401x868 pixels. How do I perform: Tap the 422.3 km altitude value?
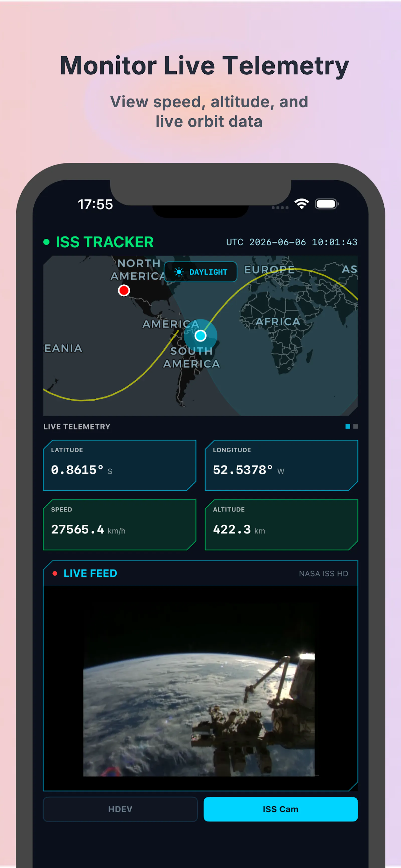239,529
